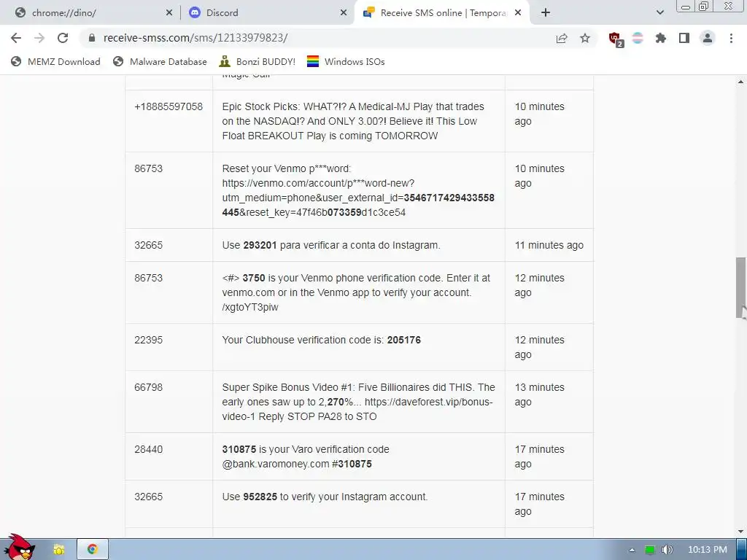The height and width of the screenshot is (560, 747).
Task: Click the Angry Birds start button
Action: click(x=19, y=547)
